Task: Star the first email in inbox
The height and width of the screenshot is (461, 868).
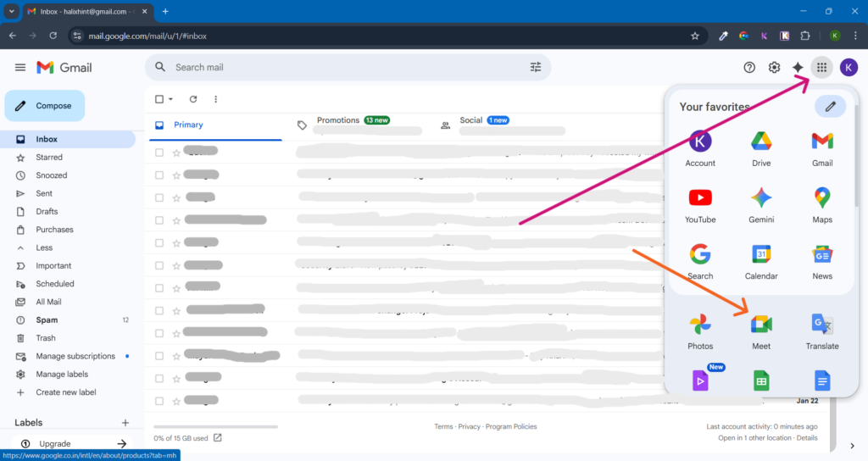Action: coord(176,153)
